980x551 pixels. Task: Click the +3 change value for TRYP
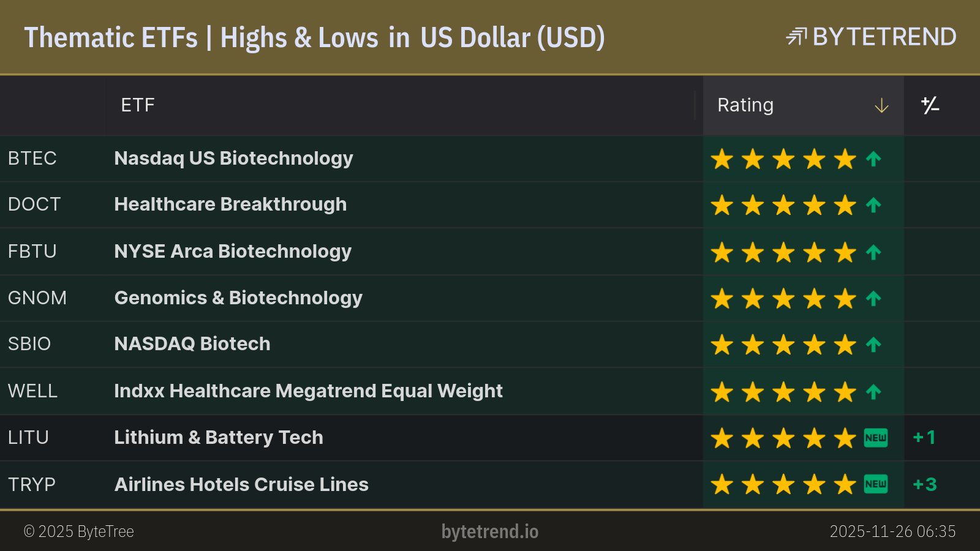click(925, 484)
